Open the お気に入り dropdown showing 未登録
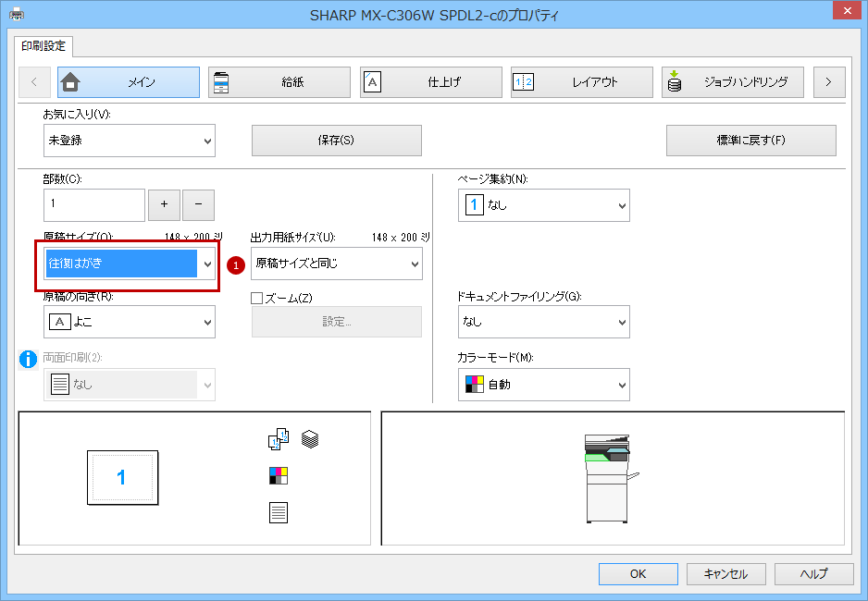The height and width of the screenshot is (601, 868). click(130, 141)
